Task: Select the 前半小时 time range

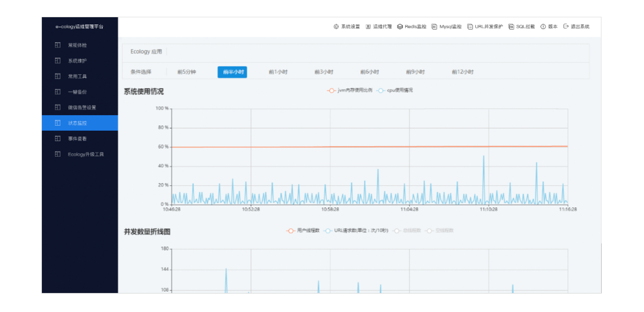Action: pyautogui.click(x=232, y=72)
